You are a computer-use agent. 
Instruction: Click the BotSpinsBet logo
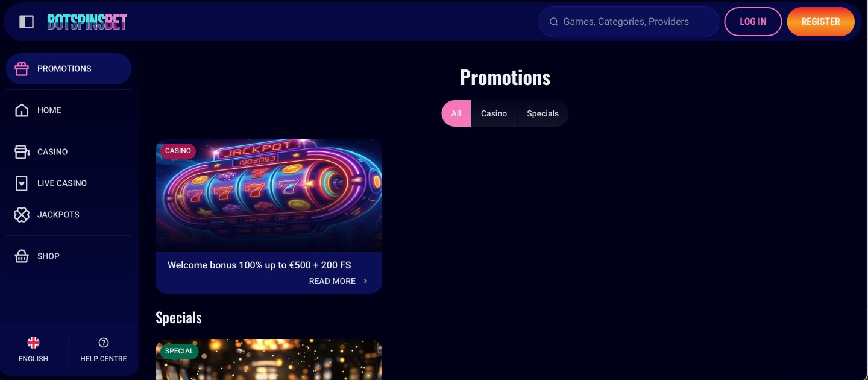(87, 22)
